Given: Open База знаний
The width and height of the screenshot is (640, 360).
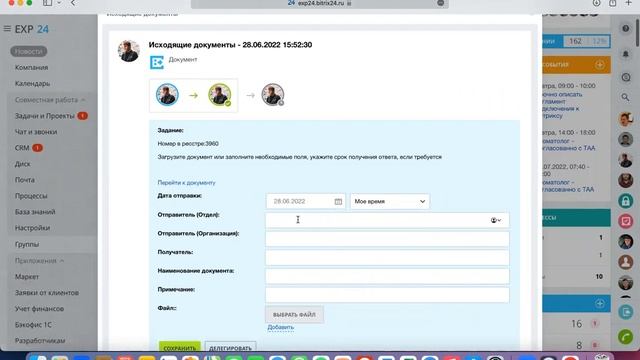Looking at the screenshot, I should (35, 212).
